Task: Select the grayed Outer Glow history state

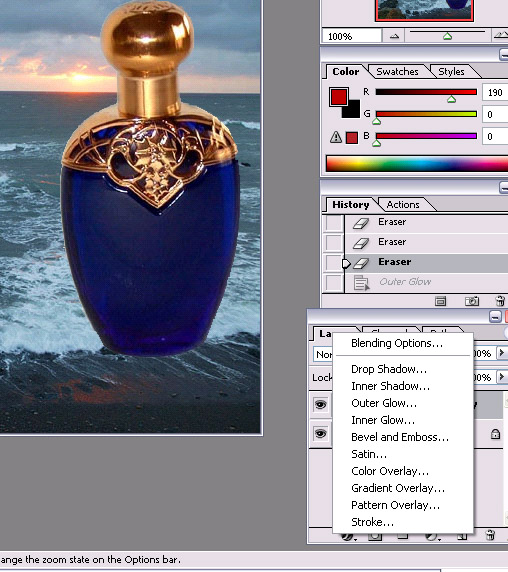Action: coord(426,282)
